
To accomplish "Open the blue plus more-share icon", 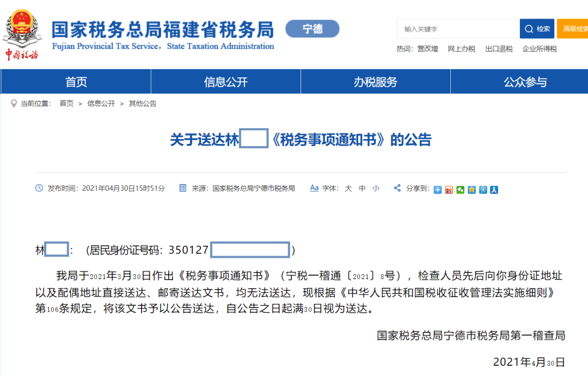I will click(438, 190).
